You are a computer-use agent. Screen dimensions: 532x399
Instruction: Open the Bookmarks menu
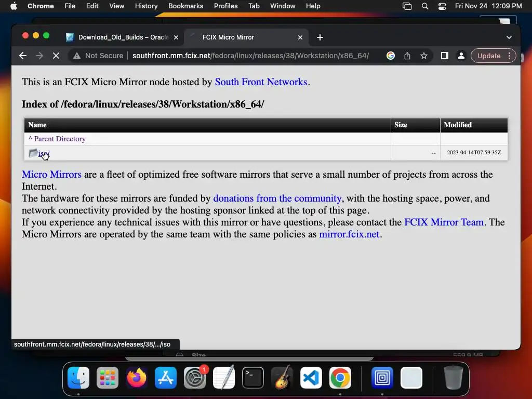point(185,6)
